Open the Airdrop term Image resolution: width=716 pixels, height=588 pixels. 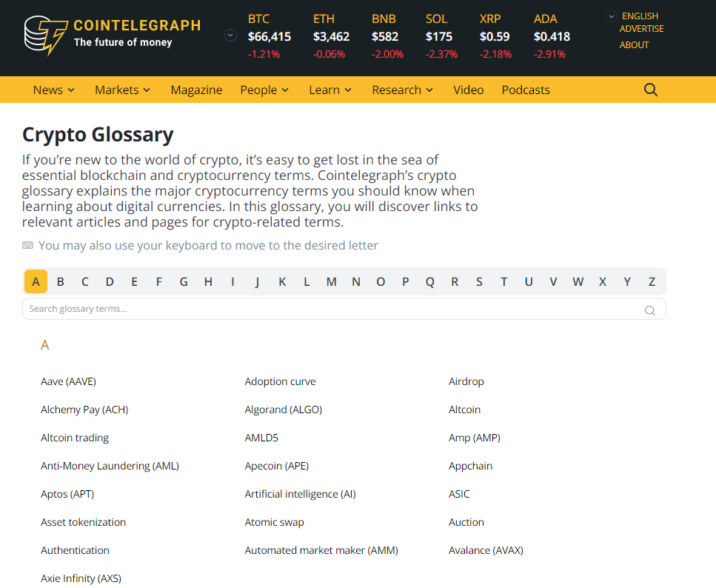click(466, 381)
